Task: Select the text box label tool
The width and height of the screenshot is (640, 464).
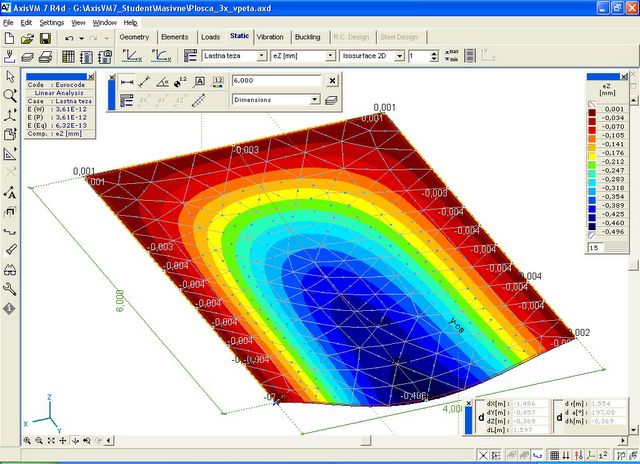Action: pos(199,82)
